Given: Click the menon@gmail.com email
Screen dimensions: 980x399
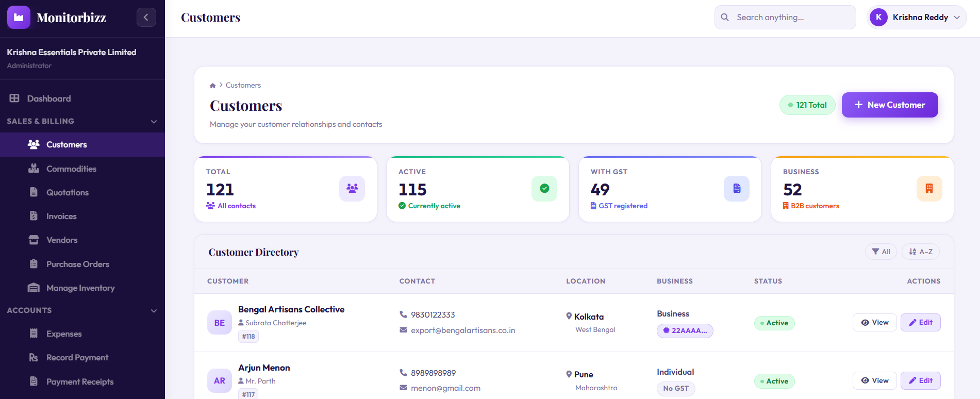Looking at the screenshot, I should tap(445, 388).
